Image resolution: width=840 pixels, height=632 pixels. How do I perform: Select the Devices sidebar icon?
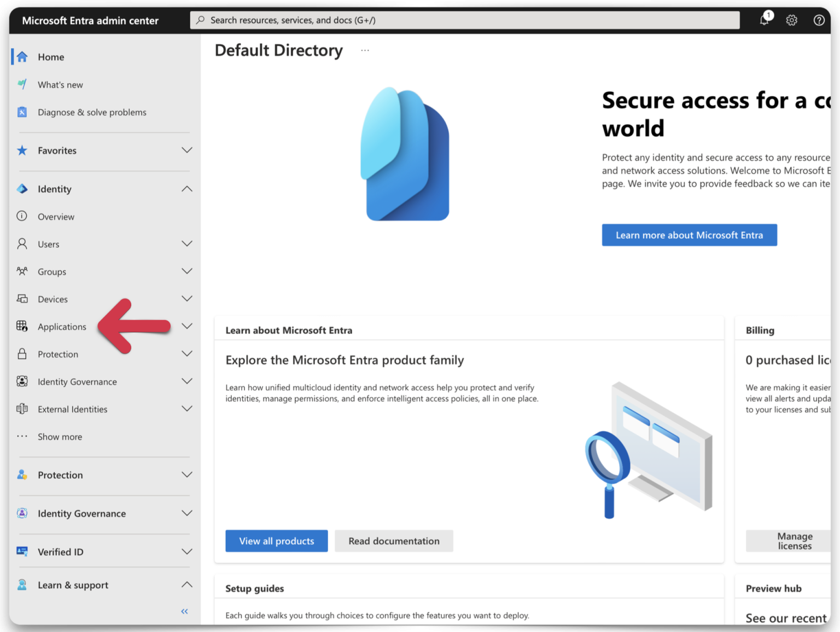pyautogui.click(x=22, y=299)
